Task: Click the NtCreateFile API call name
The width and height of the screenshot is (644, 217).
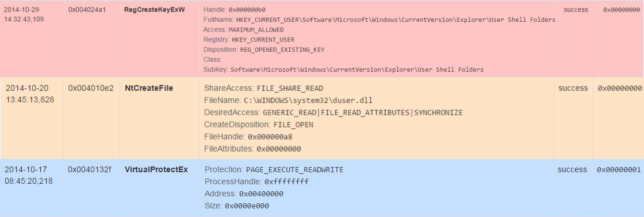Action: point(149,88)
